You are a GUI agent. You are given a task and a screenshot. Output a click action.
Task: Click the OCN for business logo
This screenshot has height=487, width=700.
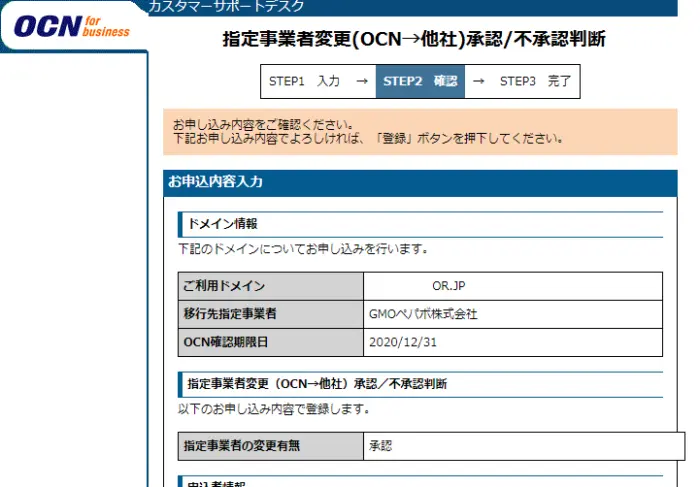coord(73,26)
